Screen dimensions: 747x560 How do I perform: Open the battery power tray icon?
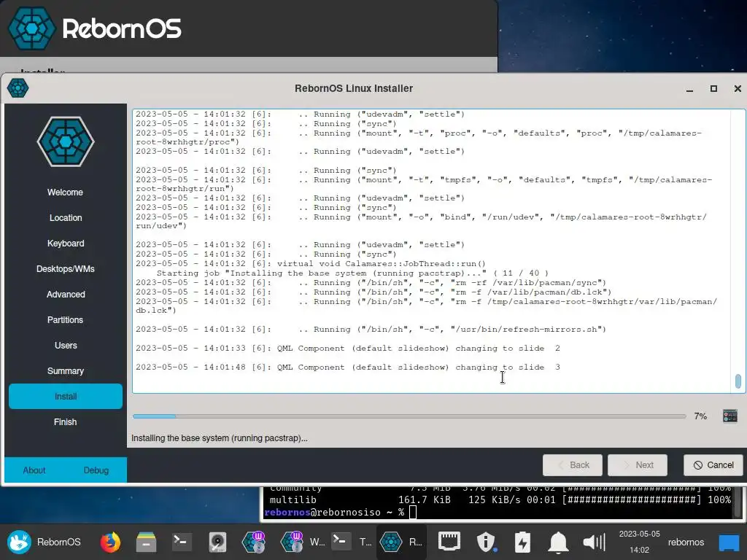522,542
